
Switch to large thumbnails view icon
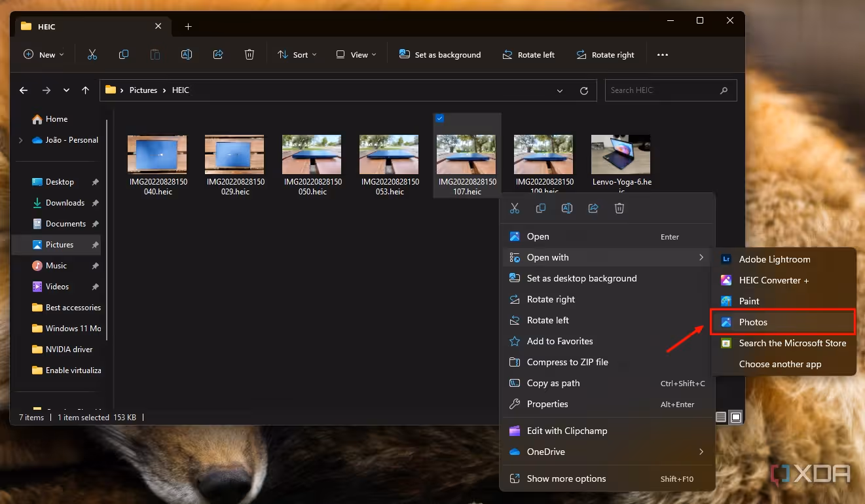pyautogui.click(x=736, y=417)
